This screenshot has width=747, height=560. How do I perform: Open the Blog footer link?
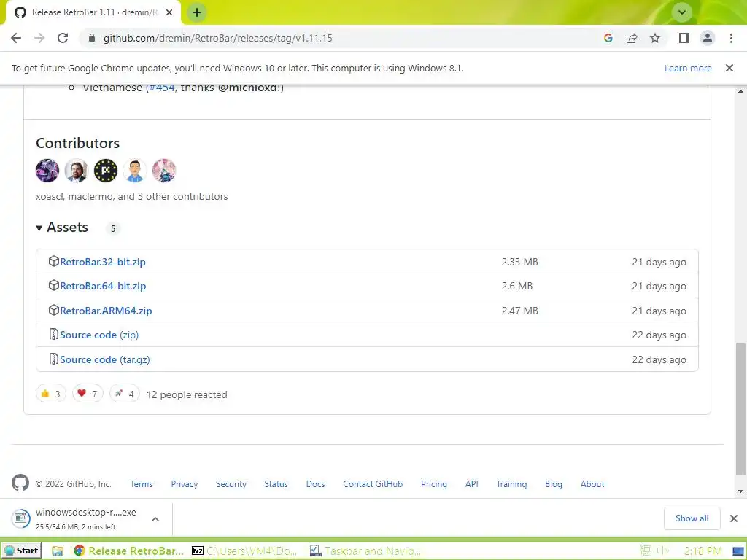554,484
